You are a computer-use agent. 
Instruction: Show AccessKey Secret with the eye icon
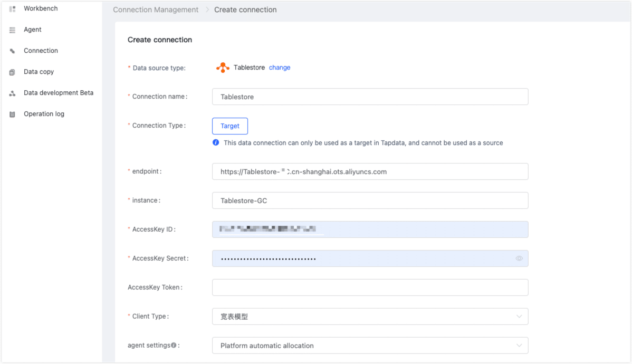519,258
